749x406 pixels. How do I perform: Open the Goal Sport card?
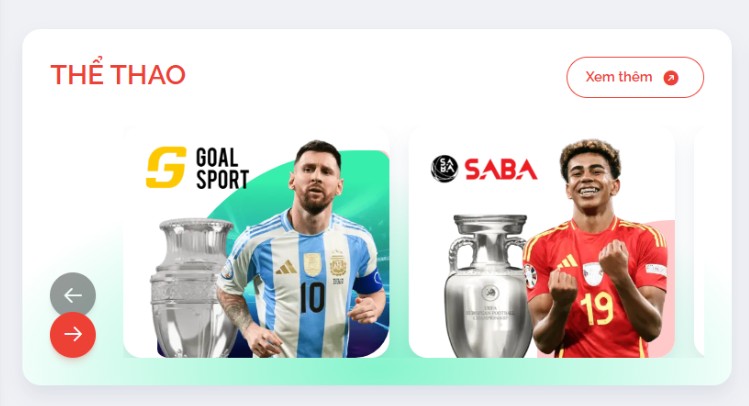257,242
